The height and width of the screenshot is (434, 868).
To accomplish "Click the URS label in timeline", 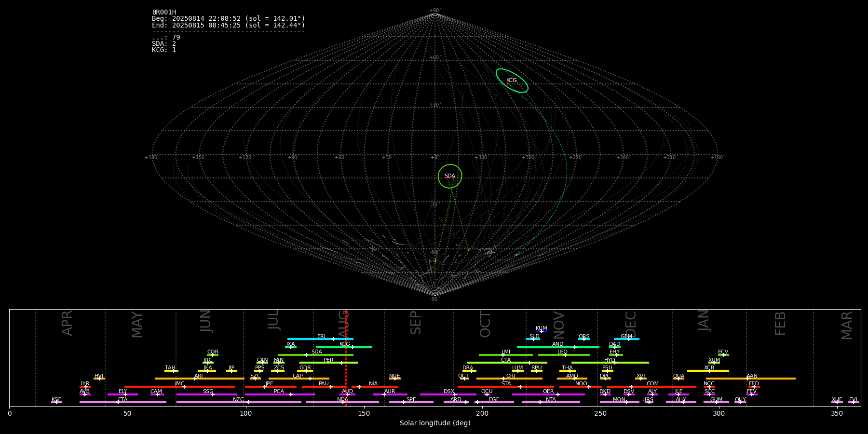I will coord(648,400).
